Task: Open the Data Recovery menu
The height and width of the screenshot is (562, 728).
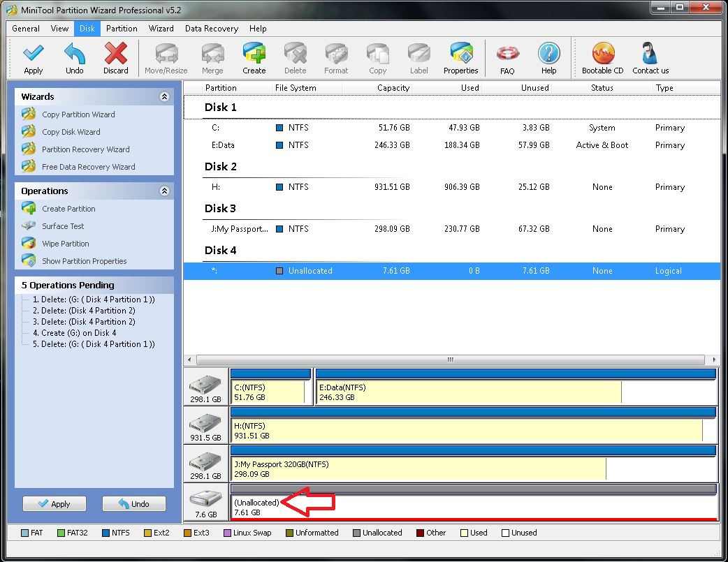Action: (211, 29)
